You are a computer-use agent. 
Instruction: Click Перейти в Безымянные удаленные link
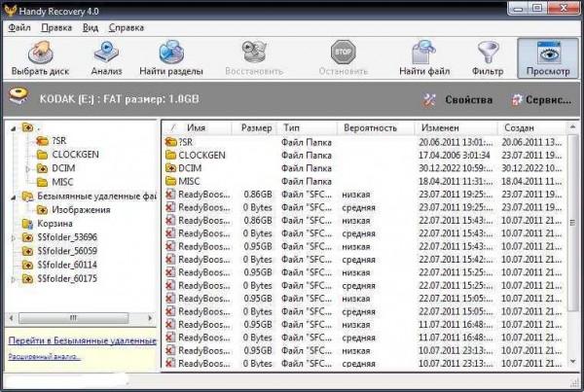pyautogui.click(x=83, y=340)
